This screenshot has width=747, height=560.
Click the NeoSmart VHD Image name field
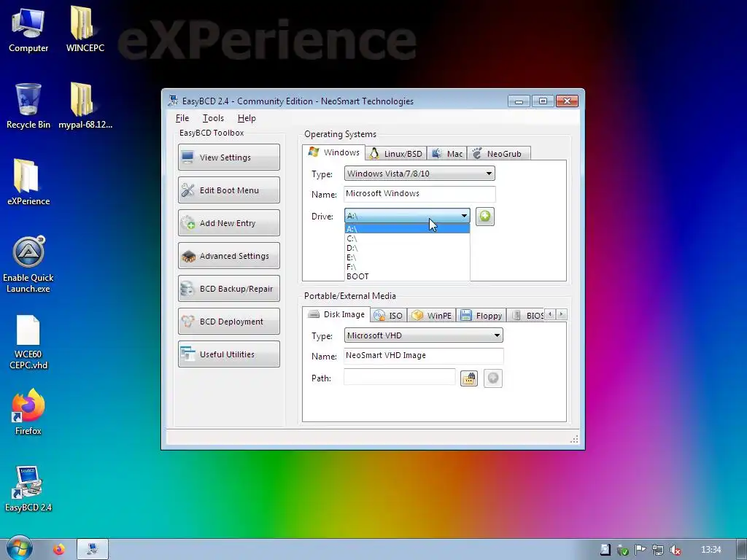[423, 356]
